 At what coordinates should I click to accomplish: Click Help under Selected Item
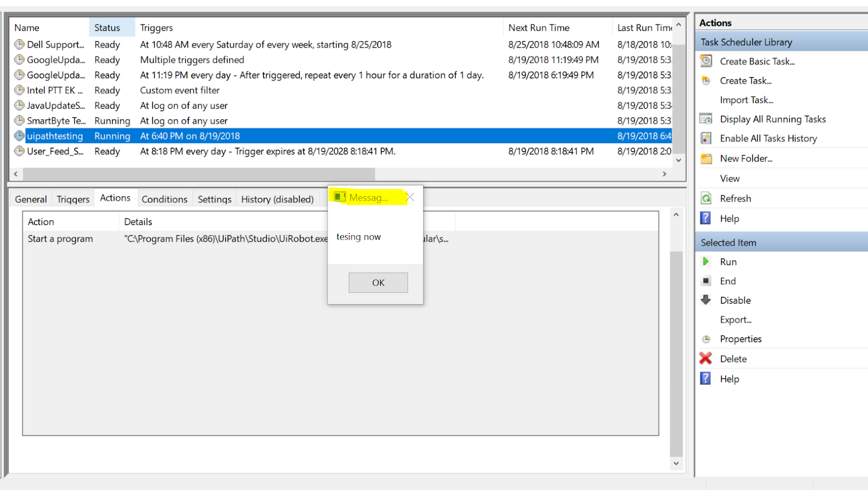point(729,378)
